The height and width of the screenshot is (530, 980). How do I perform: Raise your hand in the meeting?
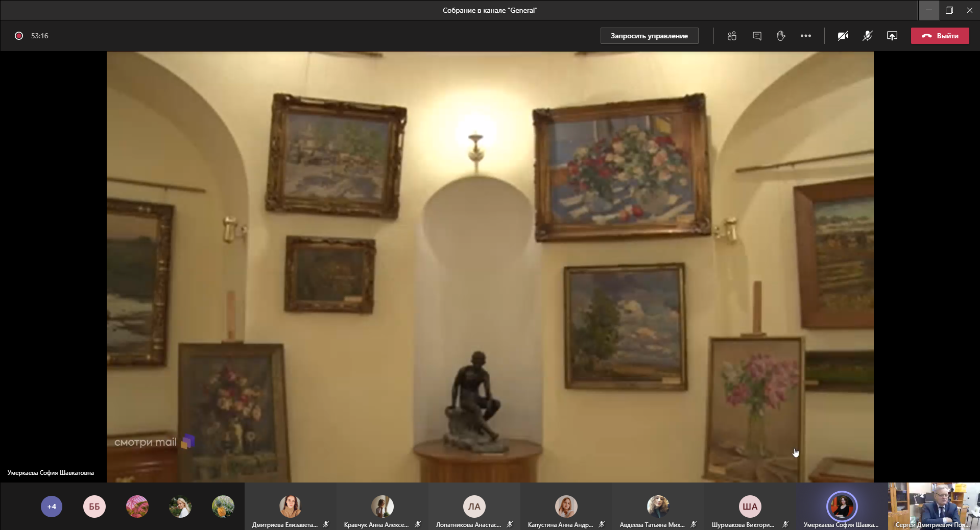(781, 36)
